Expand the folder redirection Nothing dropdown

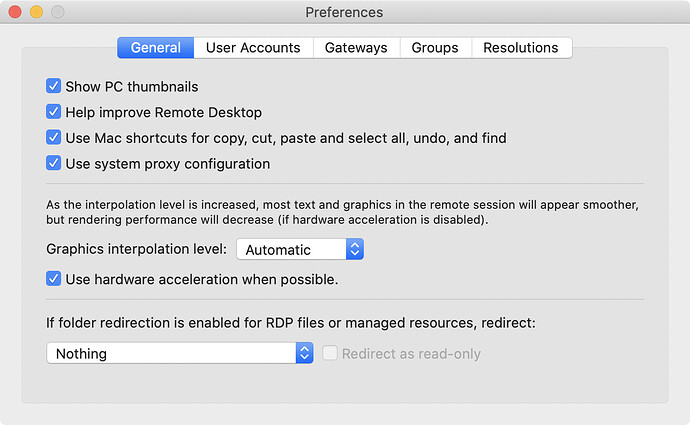(180, 353)
